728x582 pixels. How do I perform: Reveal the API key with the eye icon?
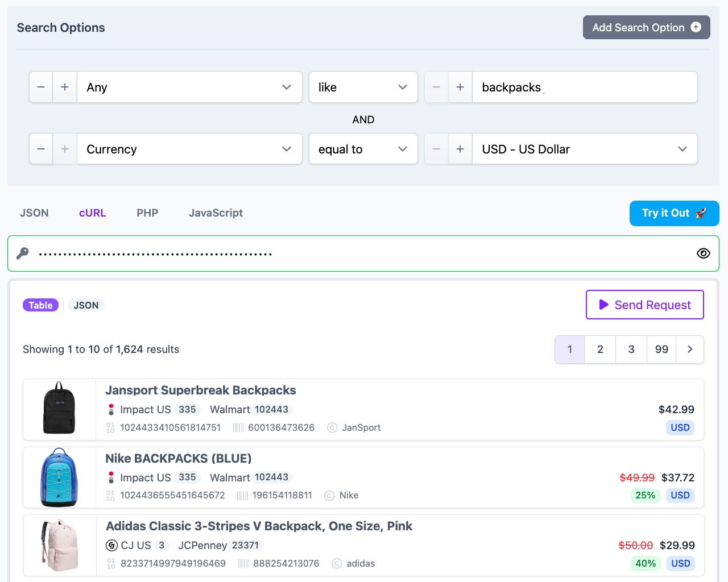704,253
